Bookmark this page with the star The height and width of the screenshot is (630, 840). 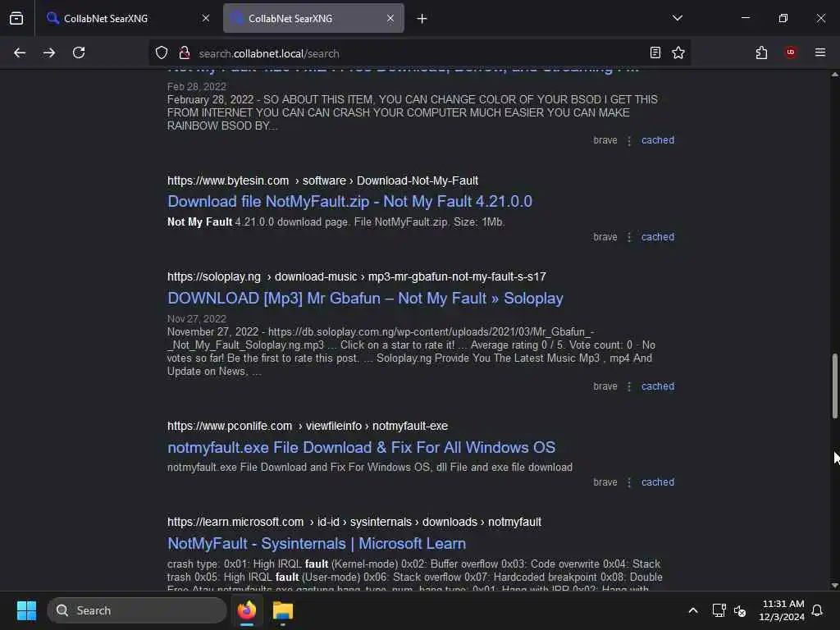(678, 52)
